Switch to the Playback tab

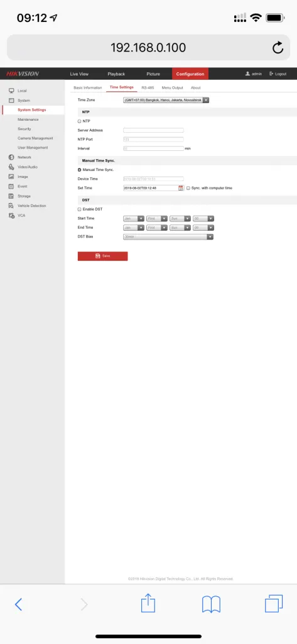point(116,74)
